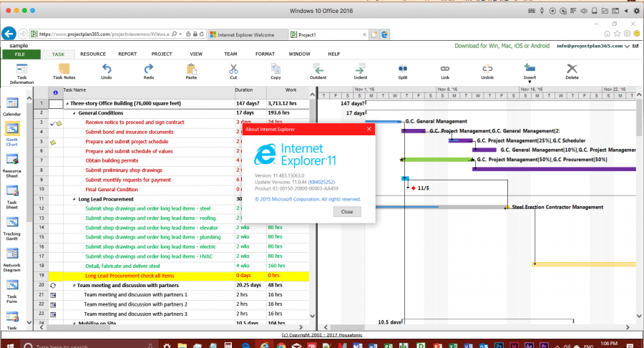Open the FORMAT tab
Screen dimensions: 644x348
(265, 54)
